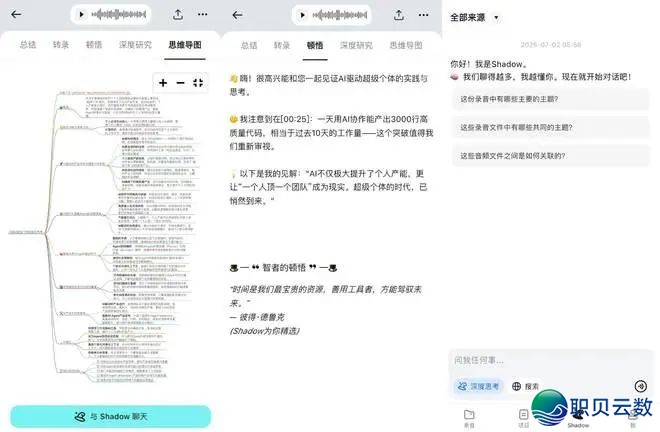
Task: Go back using the middle panel's arrow
Action: tap(238, 14)
